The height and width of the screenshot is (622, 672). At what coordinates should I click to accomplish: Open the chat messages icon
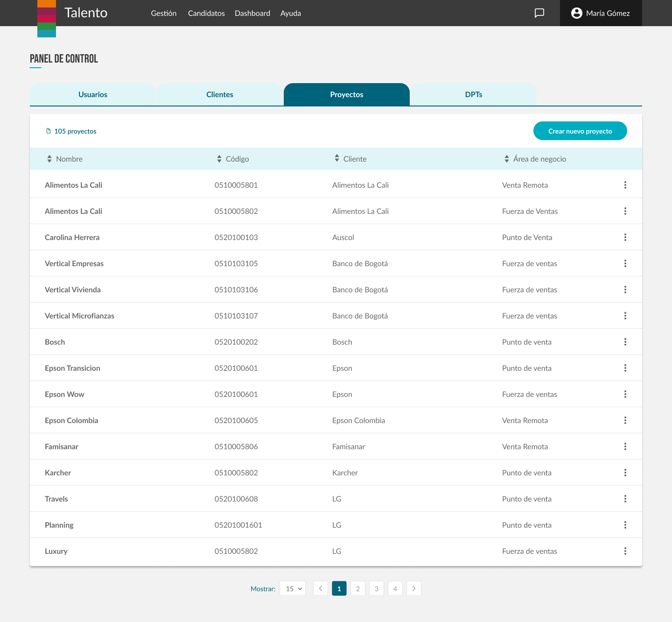(x=539, y=13)
